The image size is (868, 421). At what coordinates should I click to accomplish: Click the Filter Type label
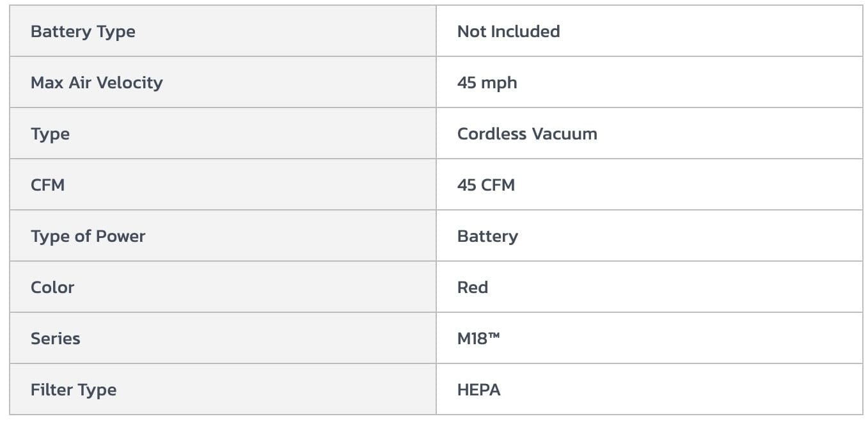point(74,390)
